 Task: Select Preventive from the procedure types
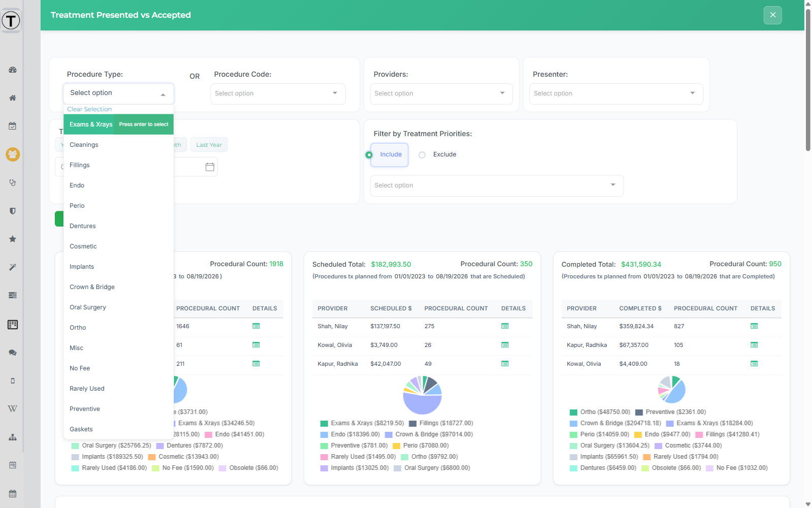click(118, 409)
